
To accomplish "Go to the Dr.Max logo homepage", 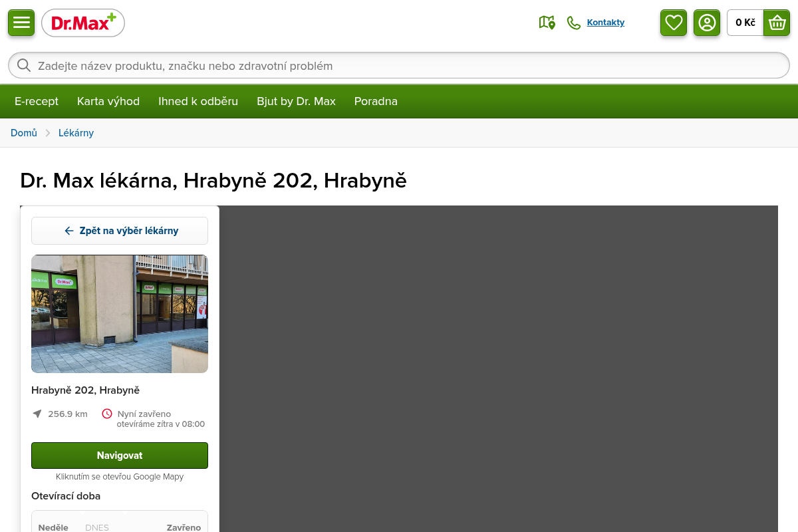I will coord(83,23).
